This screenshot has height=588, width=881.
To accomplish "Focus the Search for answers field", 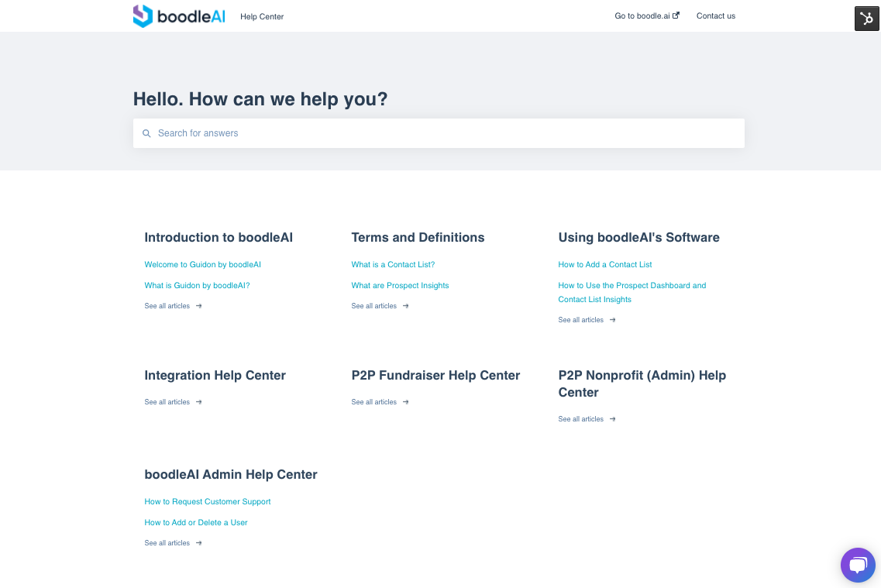I will (x=439, y=133).
